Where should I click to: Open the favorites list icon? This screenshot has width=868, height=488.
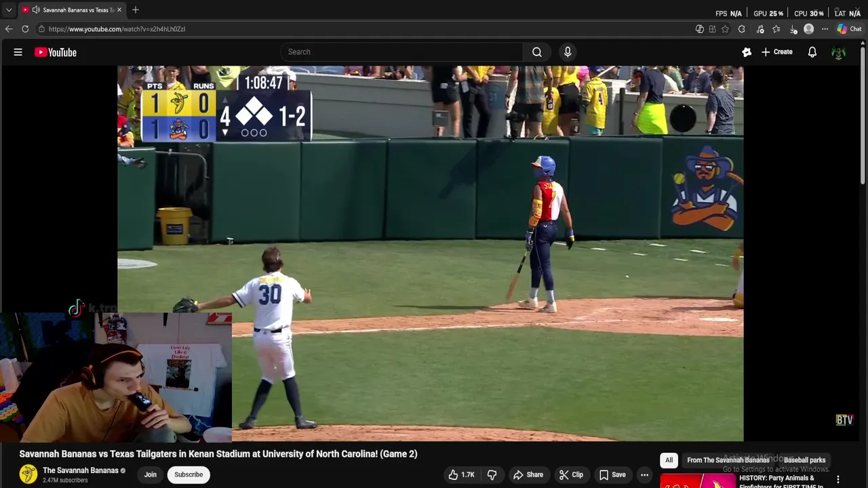coord(776,29)
